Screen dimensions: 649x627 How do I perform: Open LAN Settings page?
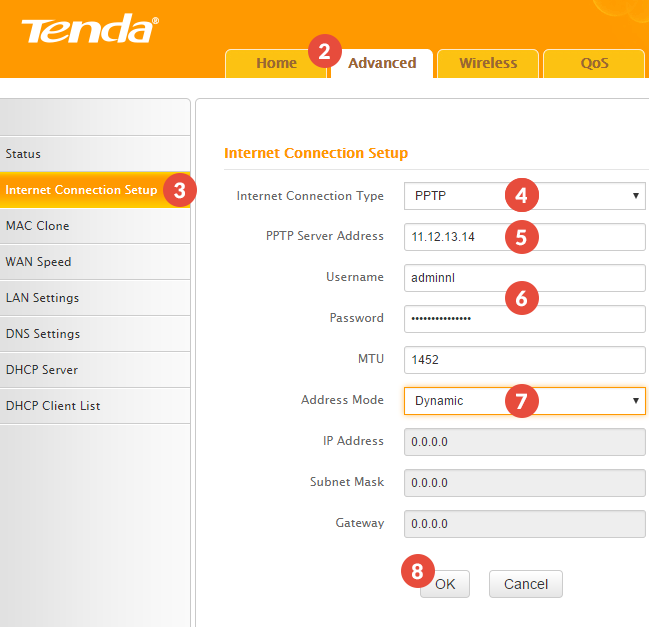tap(95, 298)
